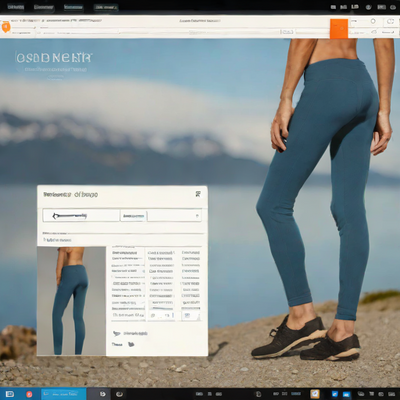Open the red round app on the taskbar
Image resolution: width=400 pixels, height=400 pixels.
[x=29, y=394]
